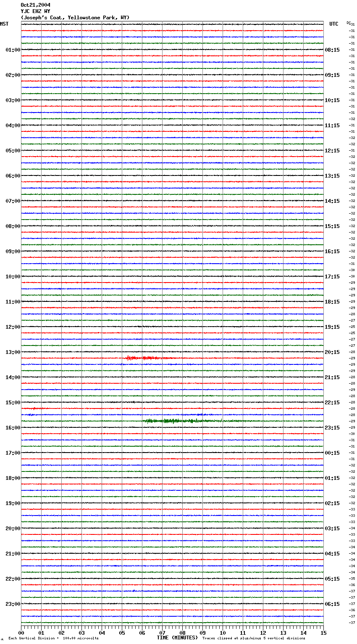Viewport: 357px width, 644px height.
Task: Click the 14:00 MST time label
Action: coord(13,377)
